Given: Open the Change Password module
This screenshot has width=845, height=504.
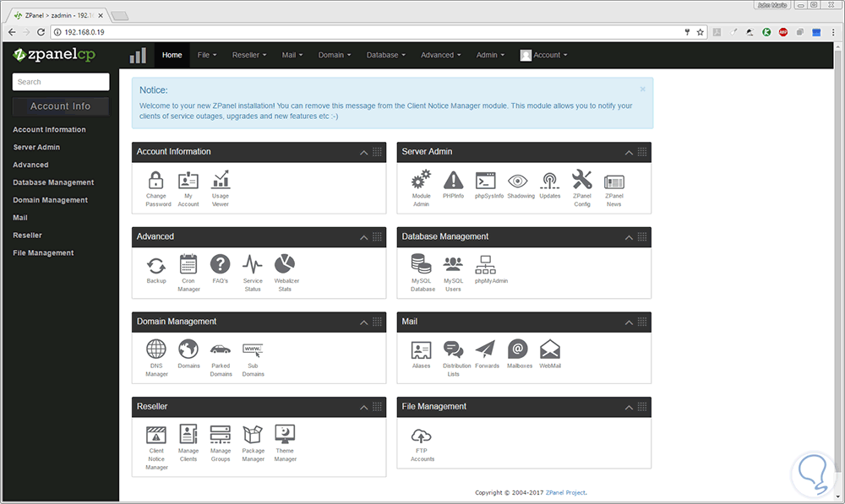Looking at the screenshot, I should (156, 181).
